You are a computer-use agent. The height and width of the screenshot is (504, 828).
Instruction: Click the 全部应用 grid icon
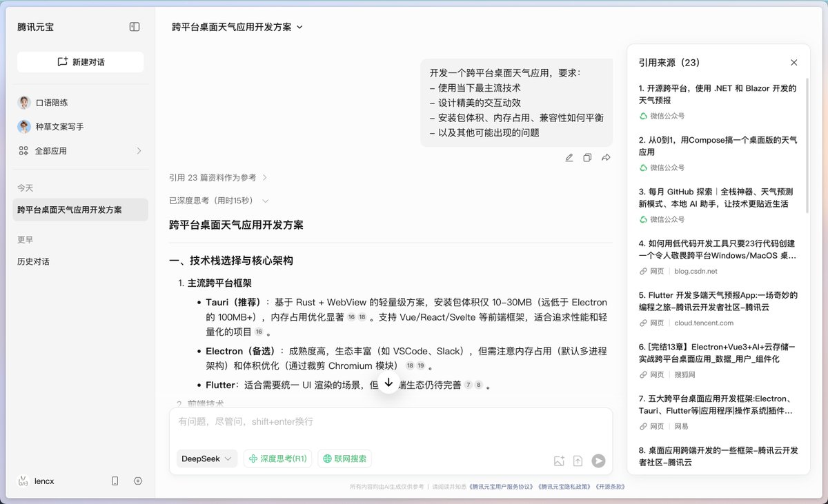[x=23, y=151]
